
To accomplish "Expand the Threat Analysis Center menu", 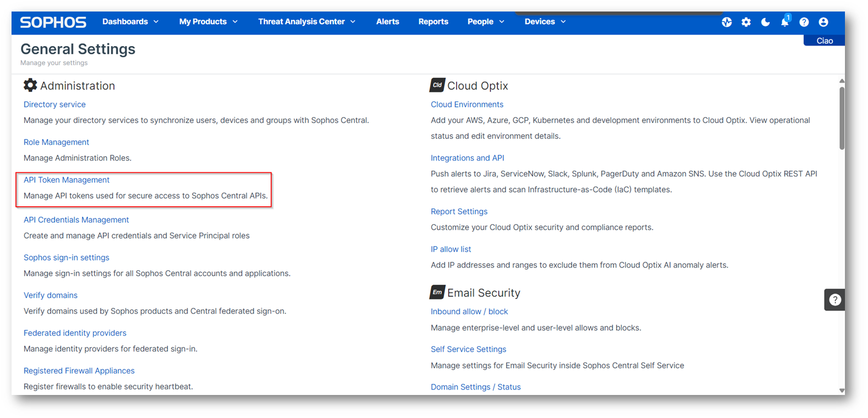I will tap(307, 21).
